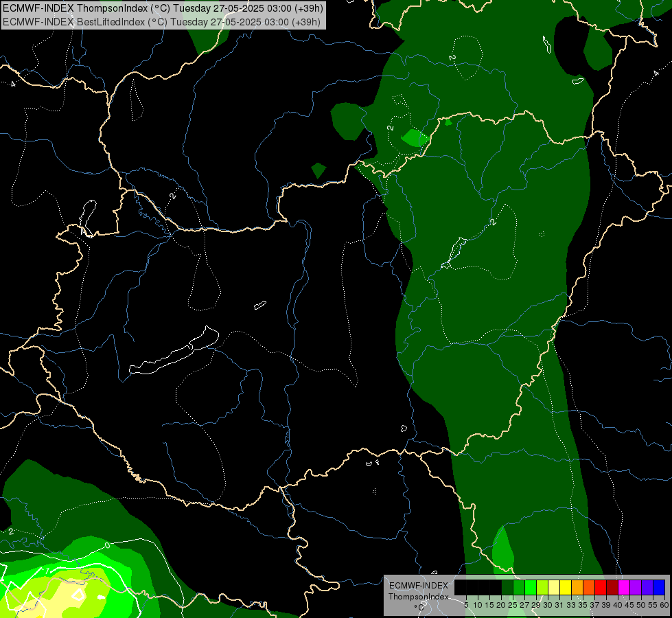Select the orange 33-35 legend swatch

pos(577,587)
